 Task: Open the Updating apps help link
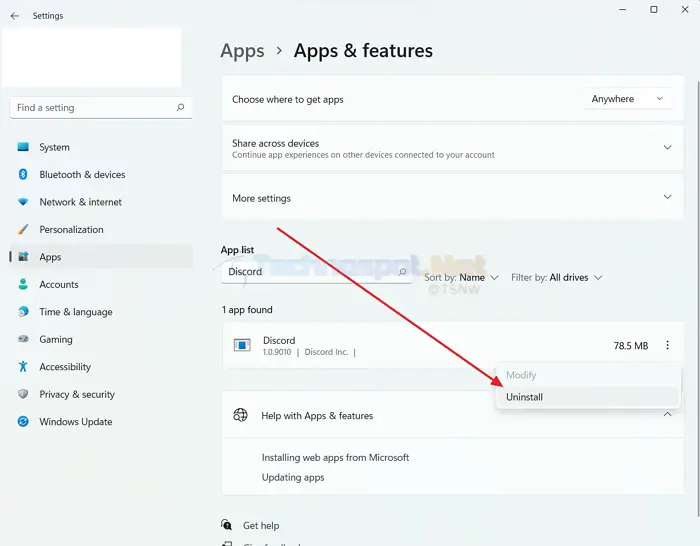click(x=293, y=477)
